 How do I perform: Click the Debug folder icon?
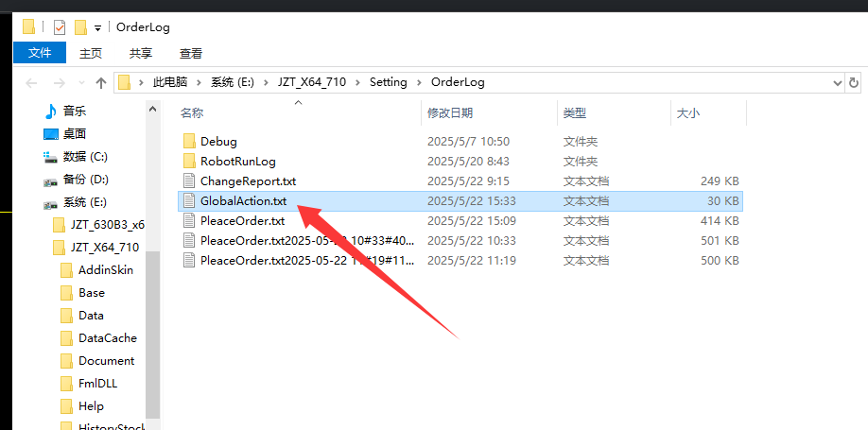pyautogui.click(x=189, y=141)
